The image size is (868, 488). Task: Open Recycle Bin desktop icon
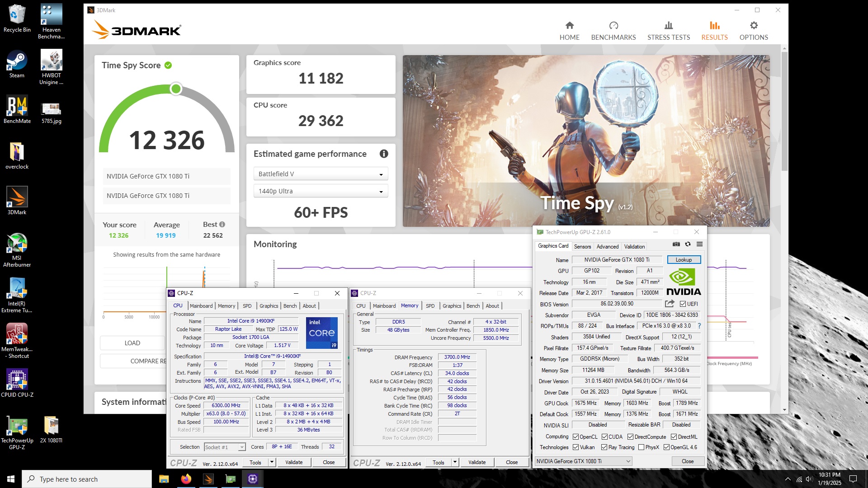(x=17, y=19)
